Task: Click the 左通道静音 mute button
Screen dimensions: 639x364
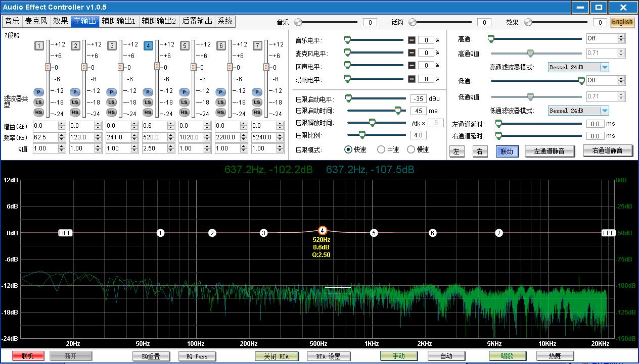Action: (x=550, y=151)
